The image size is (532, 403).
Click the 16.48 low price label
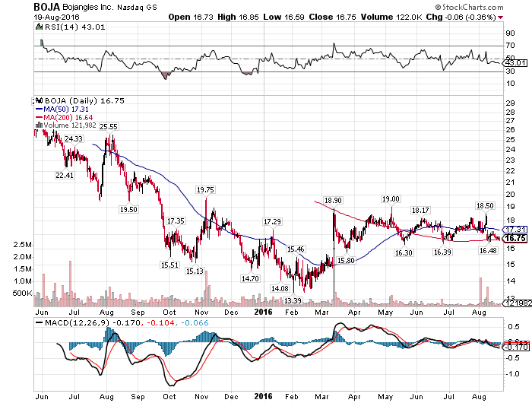488,251
